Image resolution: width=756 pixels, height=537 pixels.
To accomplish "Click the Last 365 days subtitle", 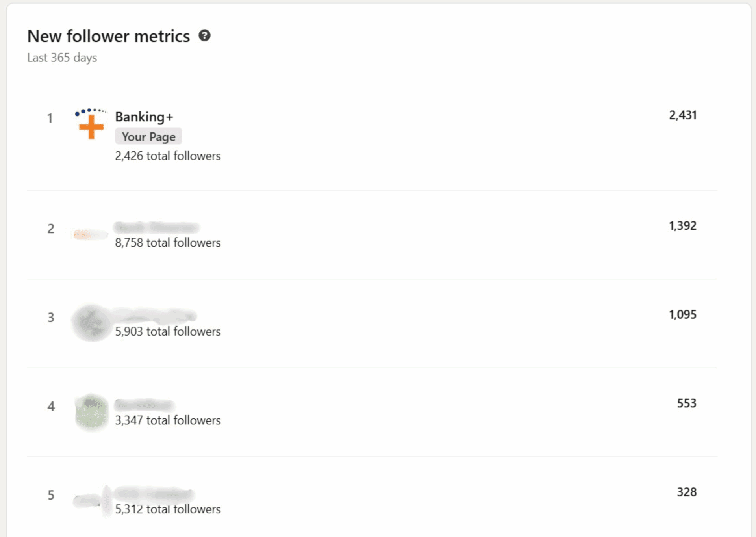I will [62, 58].
